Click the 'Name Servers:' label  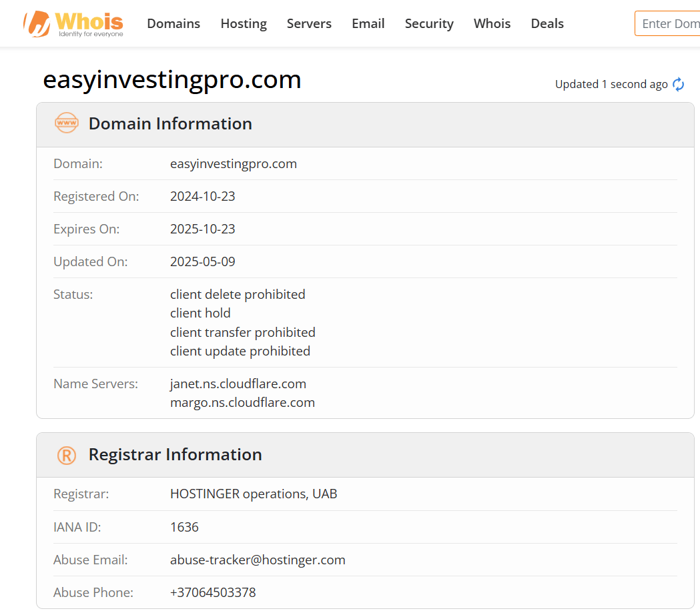point(95,384)
